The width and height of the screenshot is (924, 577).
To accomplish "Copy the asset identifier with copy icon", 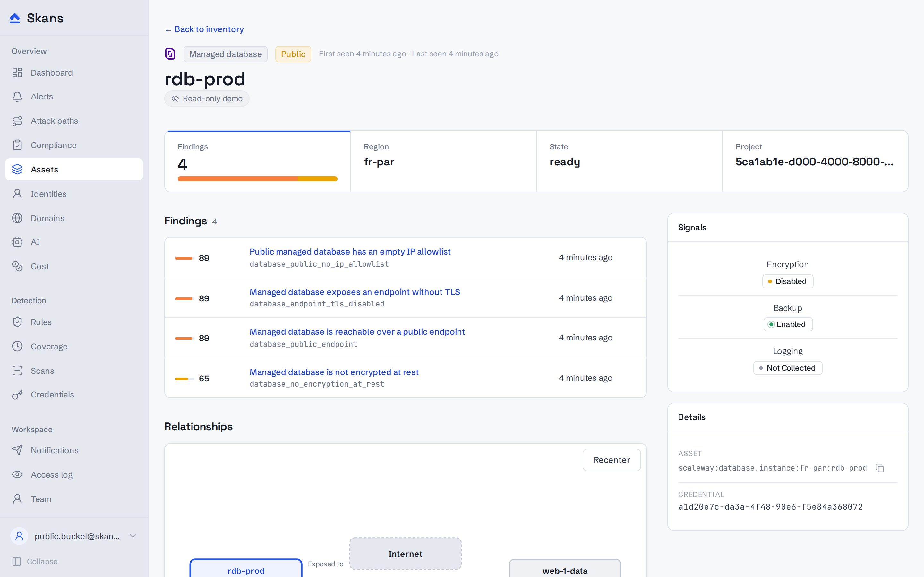I will click(880, 468).
